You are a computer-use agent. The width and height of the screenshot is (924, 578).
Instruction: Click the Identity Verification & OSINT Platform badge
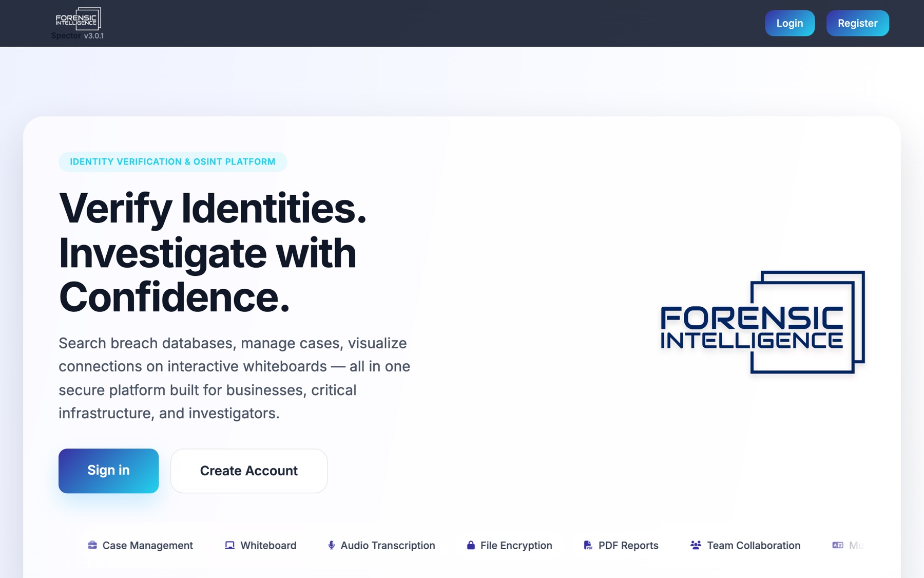172,162
